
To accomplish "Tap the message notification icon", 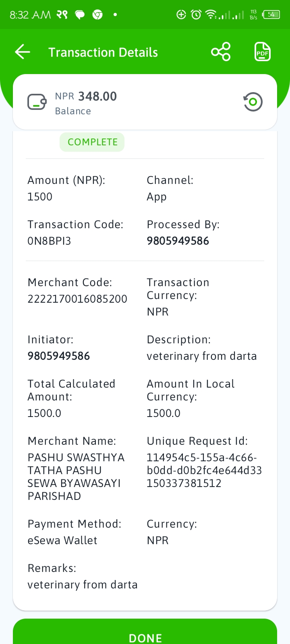I will (80, 15).
